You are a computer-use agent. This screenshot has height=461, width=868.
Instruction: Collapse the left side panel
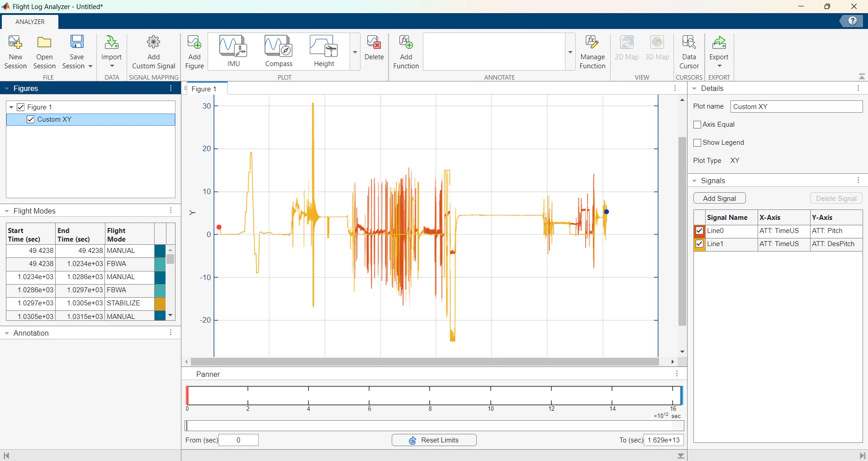pos(6,456)
